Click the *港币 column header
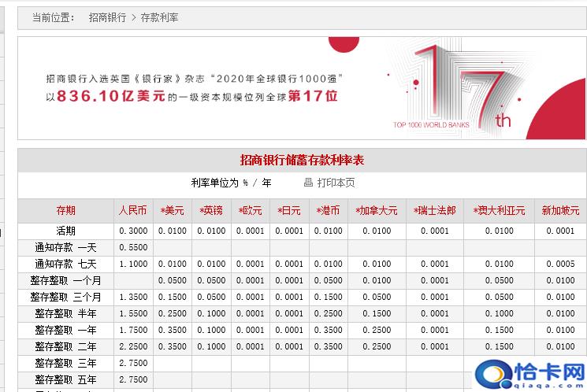The width and height of the screenshot is (587, 392). [x=328, y=211]
